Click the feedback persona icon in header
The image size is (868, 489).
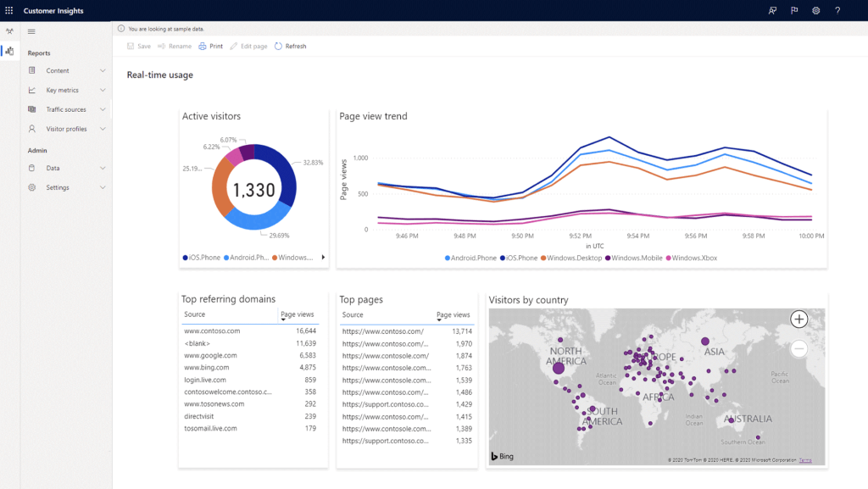[x=772, y=10]
